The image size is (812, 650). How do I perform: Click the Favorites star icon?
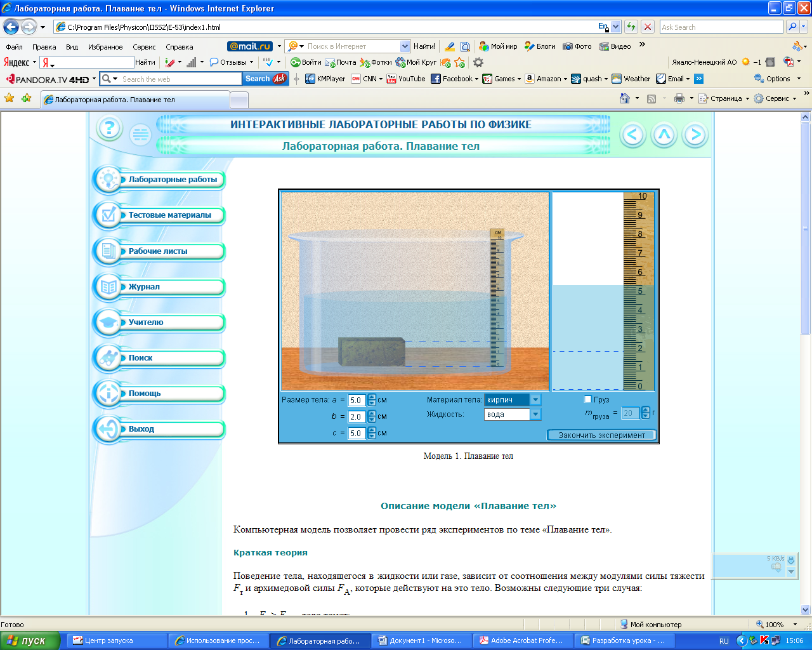coord(10,98)
